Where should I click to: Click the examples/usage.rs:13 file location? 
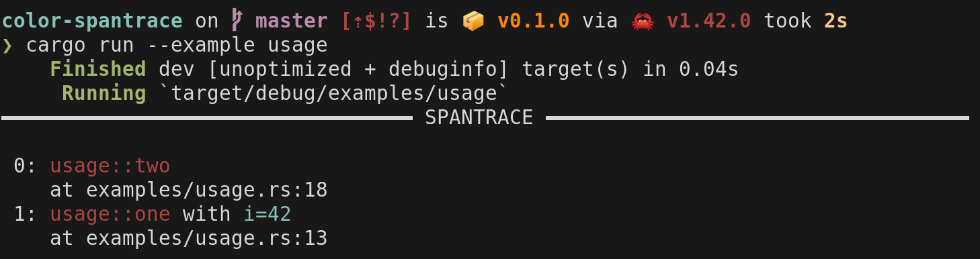207,239
